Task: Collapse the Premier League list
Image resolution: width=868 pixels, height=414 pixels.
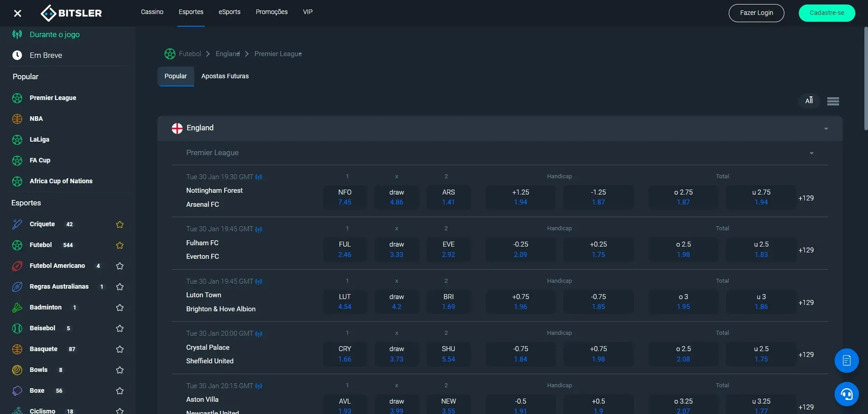Action: 811,153
